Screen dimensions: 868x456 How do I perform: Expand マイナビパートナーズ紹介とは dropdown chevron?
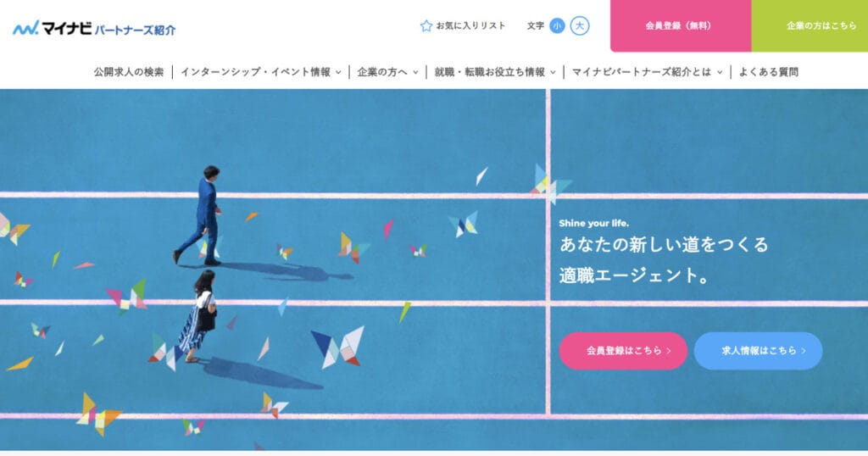tap(720, 73)
